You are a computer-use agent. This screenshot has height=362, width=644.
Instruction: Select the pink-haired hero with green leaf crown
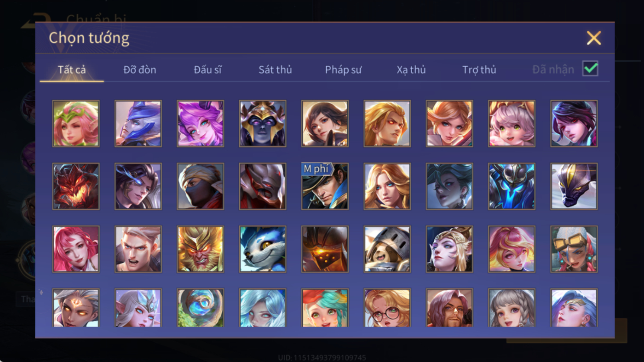tap(76, 124)
